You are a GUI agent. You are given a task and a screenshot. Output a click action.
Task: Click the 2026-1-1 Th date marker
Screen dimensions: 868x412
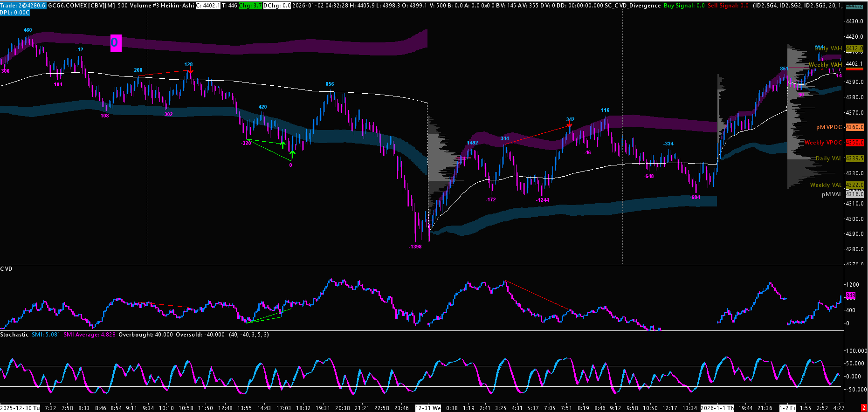tap(718, 408)
